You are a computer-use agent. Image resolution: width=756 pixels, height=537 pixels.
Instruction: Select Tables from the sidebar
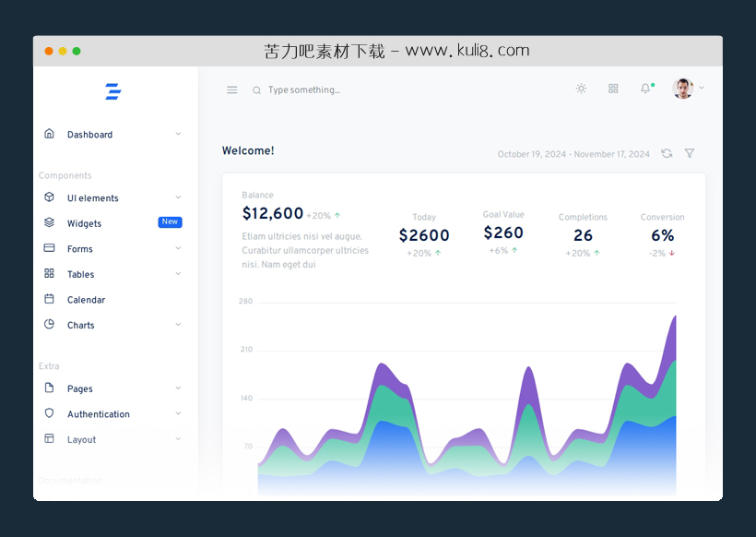pos(80,274)
